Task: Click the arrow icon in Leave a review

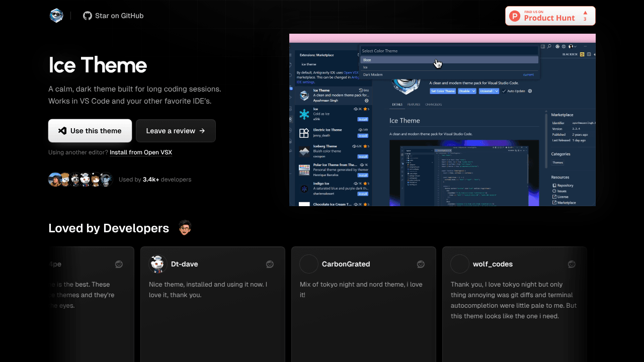Action: [202, 131]
